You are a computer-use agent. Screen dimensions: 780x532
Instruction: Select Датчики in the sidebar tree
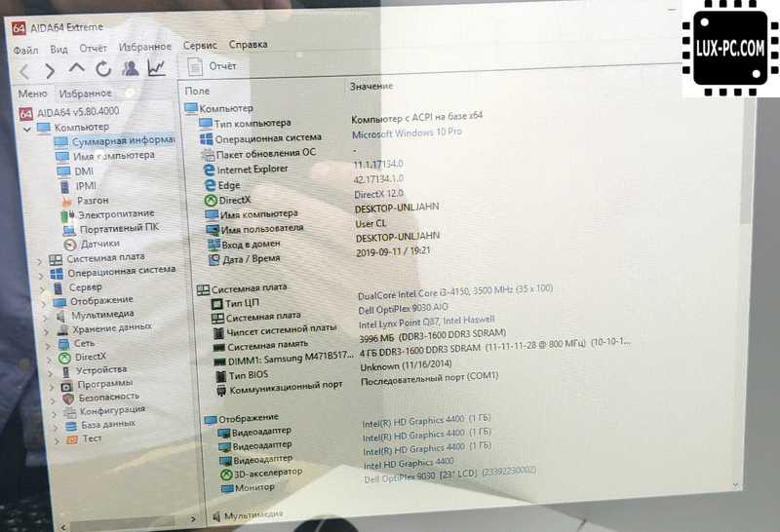tap(99, 244)
